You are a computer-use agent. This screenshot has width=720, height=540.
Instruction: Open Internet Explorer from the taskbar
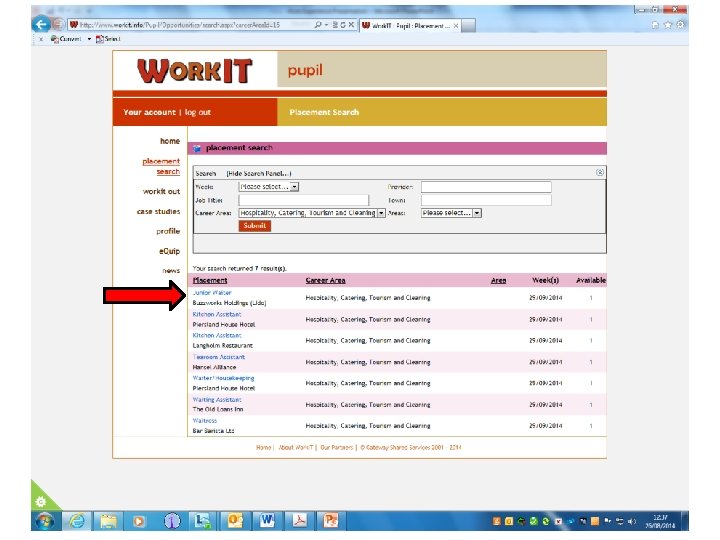click(77, 521)
